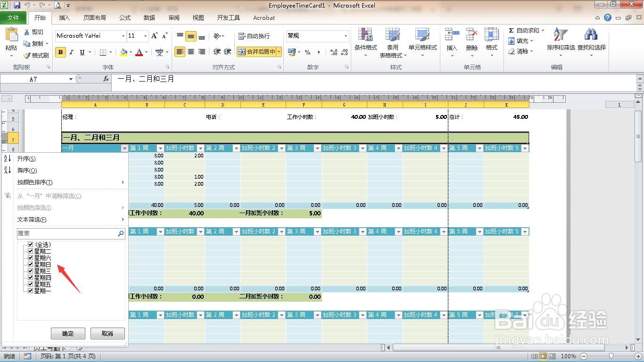Uncheck the 星期一 filter checkbox
This screenshot has height=362, width=644.
pos(31,291)
